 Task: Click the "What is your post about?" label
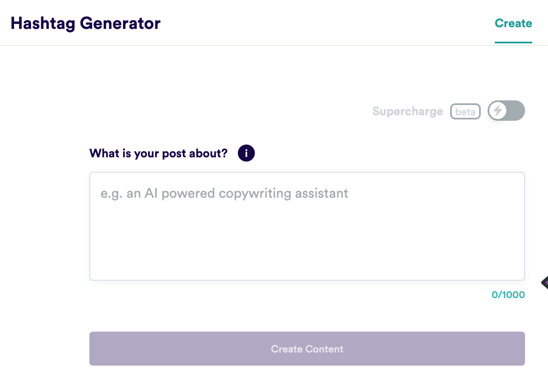159,153
